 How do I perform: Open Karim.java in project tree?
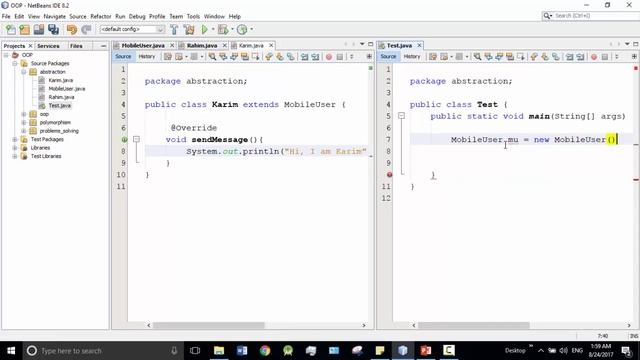pos(60,80)
